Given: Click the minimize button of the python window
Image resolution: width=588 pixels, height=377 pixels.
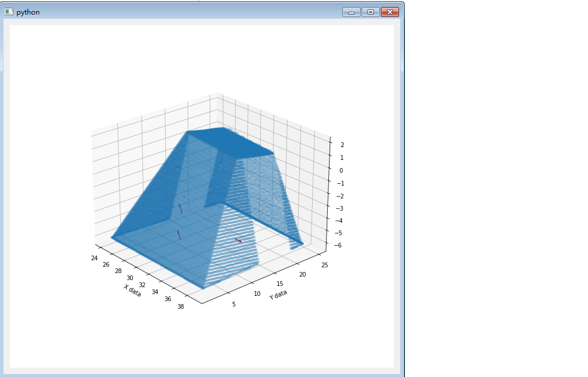Looking at the screenshot, I should 351,11.
